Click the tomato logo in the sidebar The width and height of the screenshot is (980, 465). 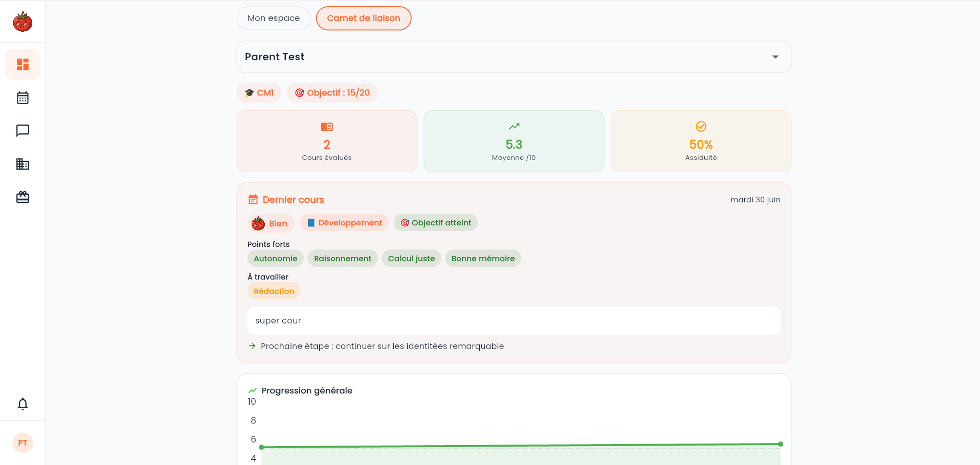(23, 21)
